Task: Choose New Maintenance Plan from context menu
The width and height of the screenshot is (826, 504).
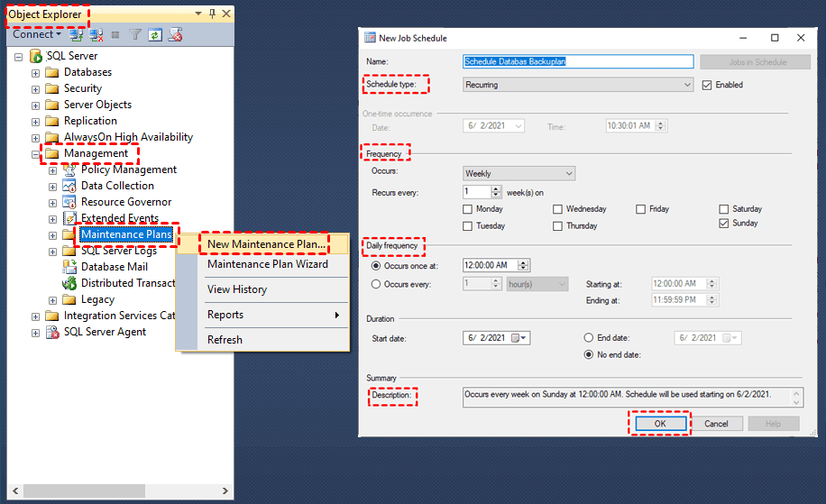Action: (265, 244)
